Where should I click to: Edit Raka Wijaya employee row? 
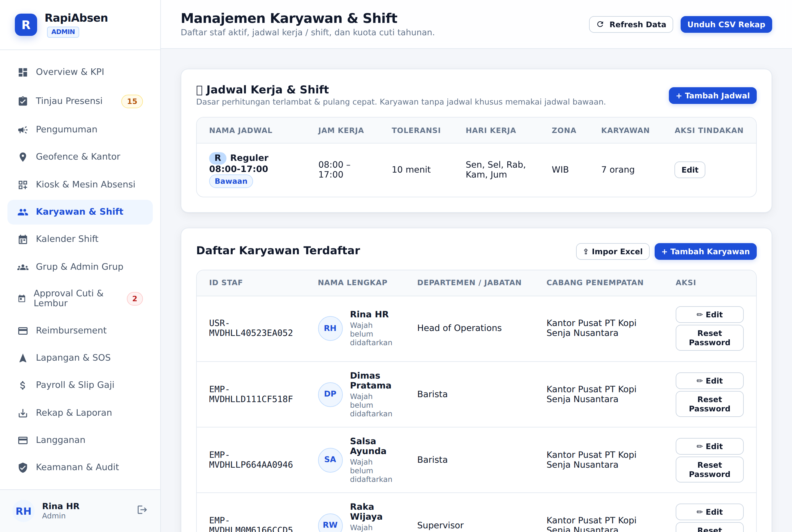[709, 512]
